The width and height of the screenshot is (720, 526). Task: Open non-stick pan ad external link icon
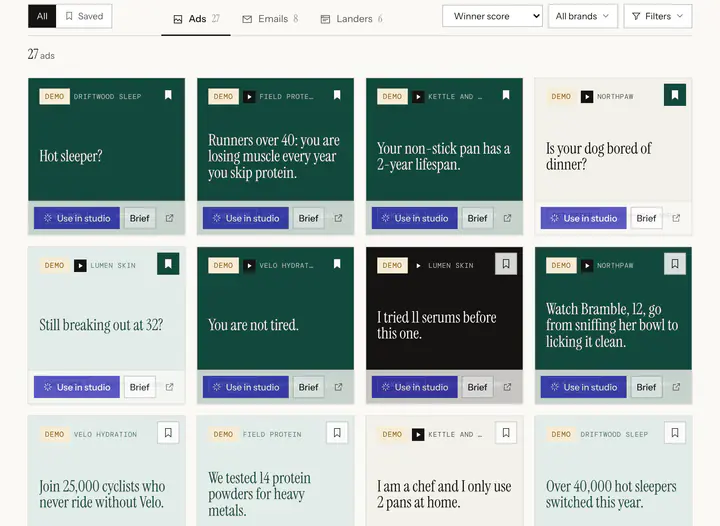coord(507,218)
